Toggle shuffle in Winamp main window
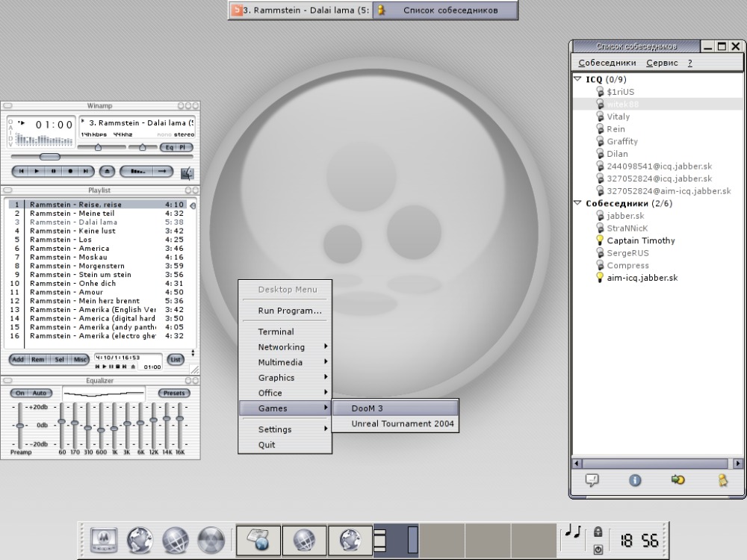The height and width of the screenshot is (560, 747). pos(137,171)
